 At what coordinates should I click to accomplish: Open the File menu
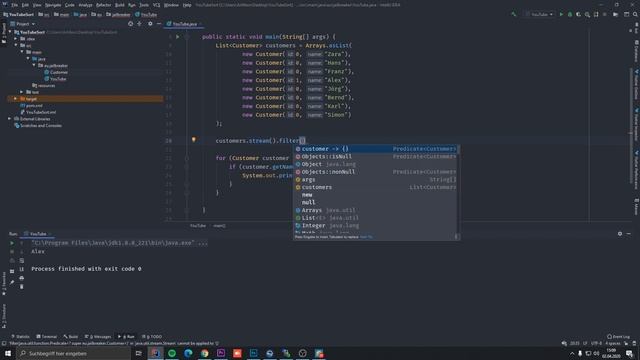click(15, 5)
